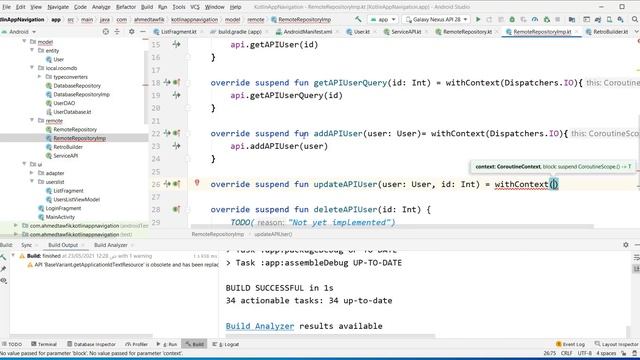Image resolution: width=640 pixels, height=360 pixels.
Task: Open the Database Inspector tool window
Action: (91, 344)
